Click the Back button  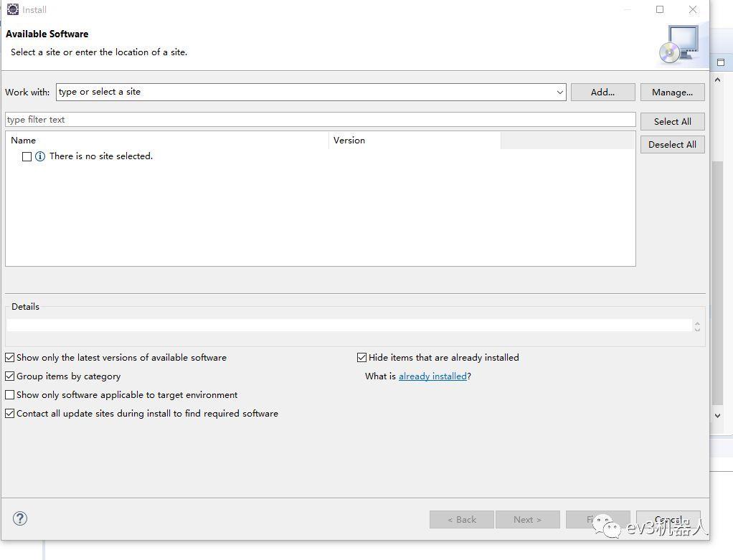pyautogui.click(x=462, y=519)
